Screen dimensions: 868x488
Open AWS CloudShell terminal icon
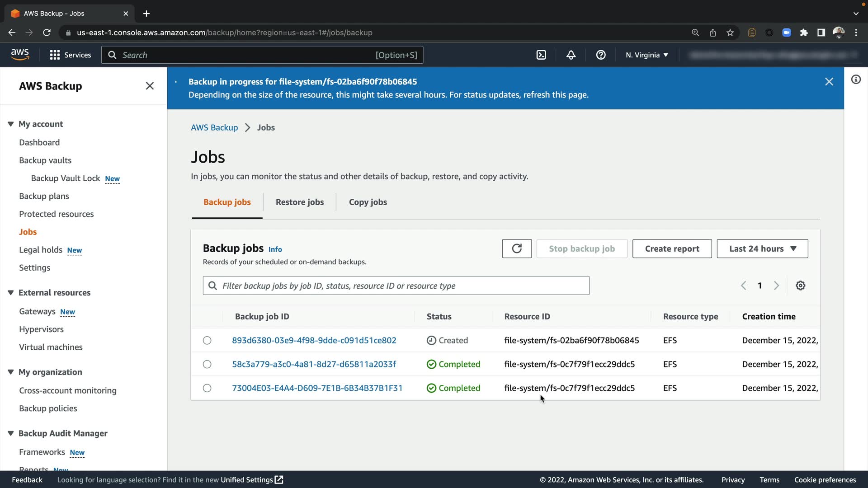coord(541,55)
